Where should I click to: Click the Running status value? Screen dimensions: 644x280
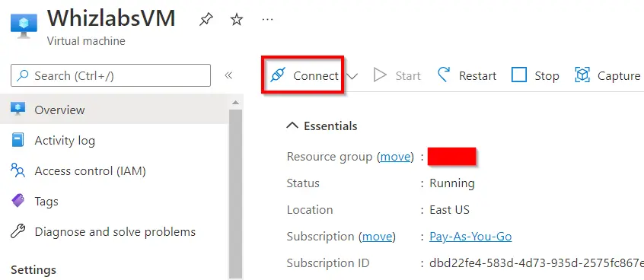coord(451,183)
